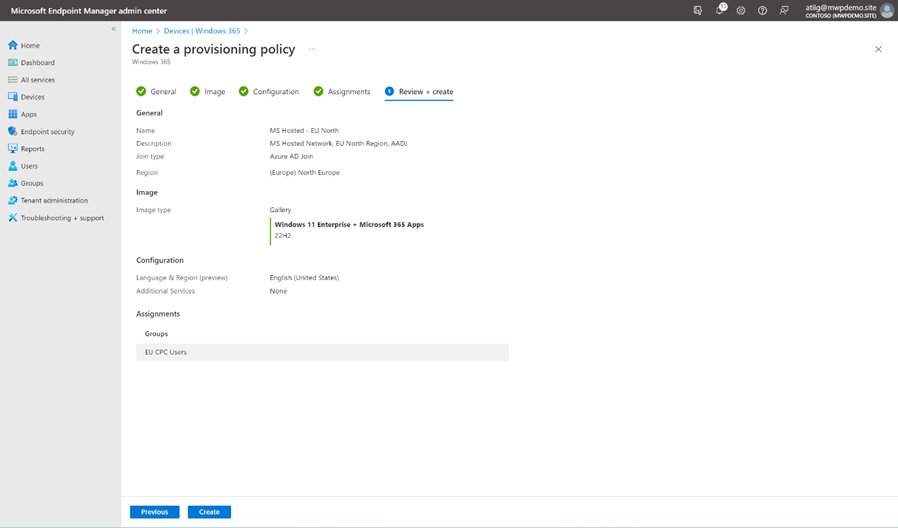Click the Groups column header
Viewport: 898px width, 528px height.
coord(156,334)
